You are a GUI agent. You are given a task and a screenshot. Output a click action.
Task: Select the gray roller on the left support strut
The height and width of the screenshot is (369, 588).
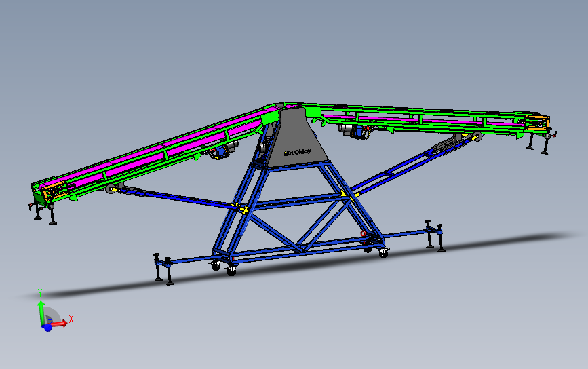pyautogui.click(x=111, y=189)
